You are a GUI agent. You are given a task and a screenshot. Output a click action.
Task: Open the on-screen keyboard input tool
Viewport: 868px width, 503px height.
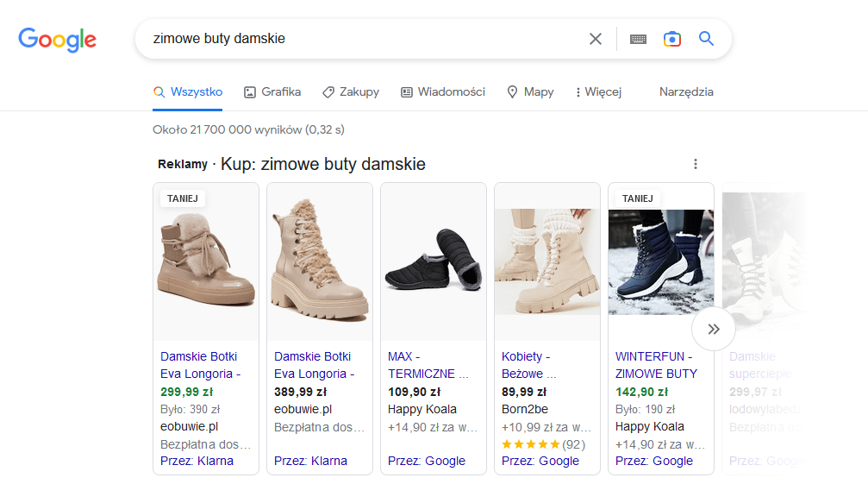tap(638, 39)
